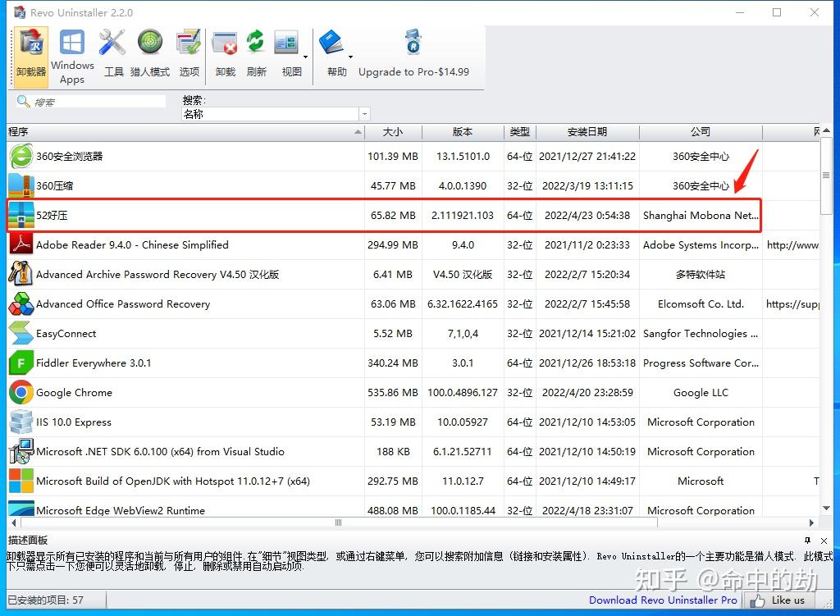840x616 pixels.
Task: Click the vertical scrollbar thumb
Action: click(x=827, y=176)
